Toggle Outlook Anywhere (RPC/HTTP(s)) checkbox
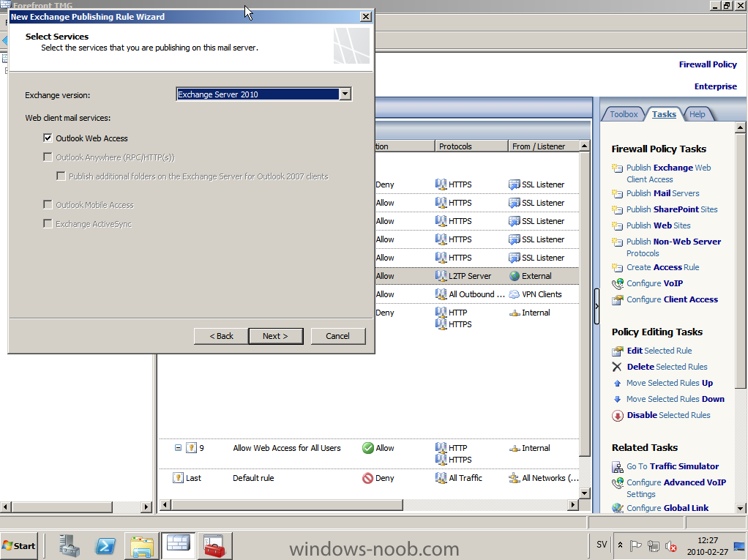748x560 pixels. tap(48, 157)
